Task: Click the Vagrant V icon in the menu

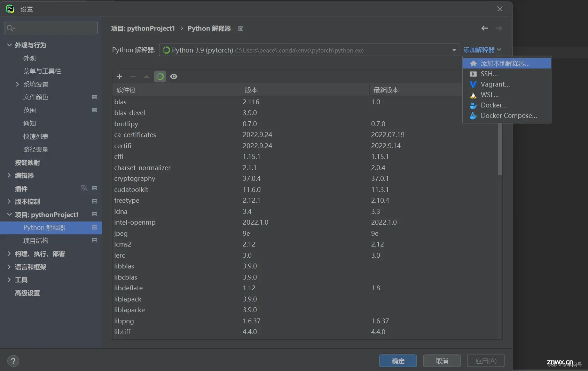Action: pyautogui.click(x=473, y=84)
